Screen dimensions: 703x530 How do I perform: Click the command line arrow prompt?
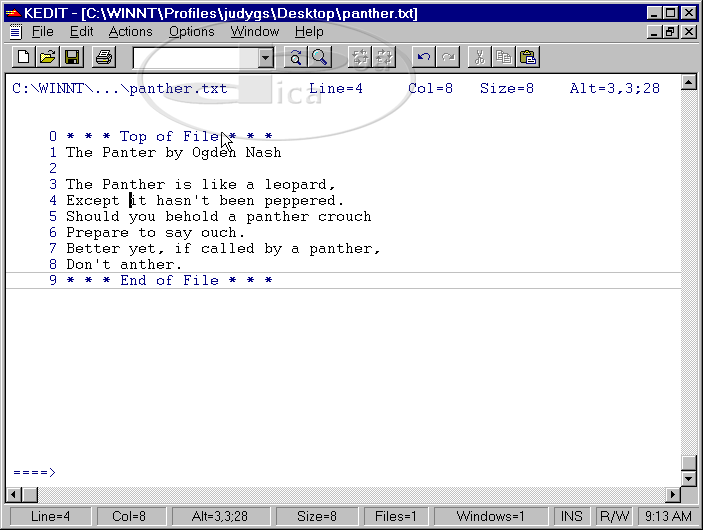point(34,472)
